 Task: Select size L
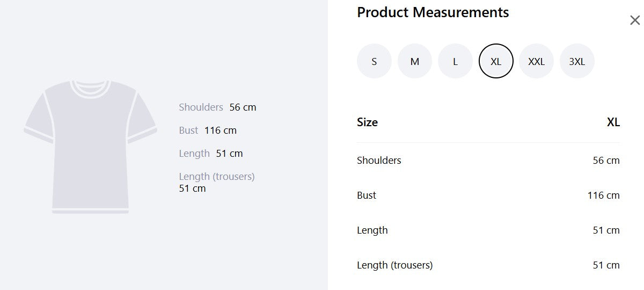[455, 61]
